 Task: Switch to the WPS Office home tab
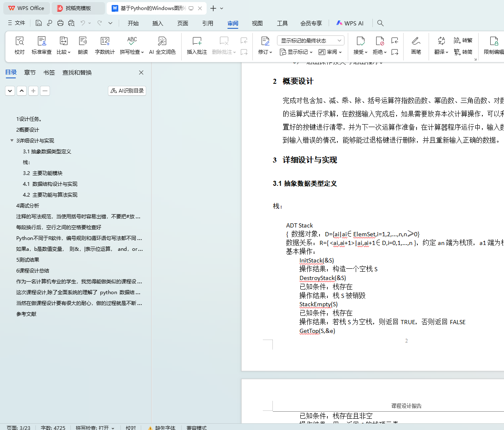[27, 8]
